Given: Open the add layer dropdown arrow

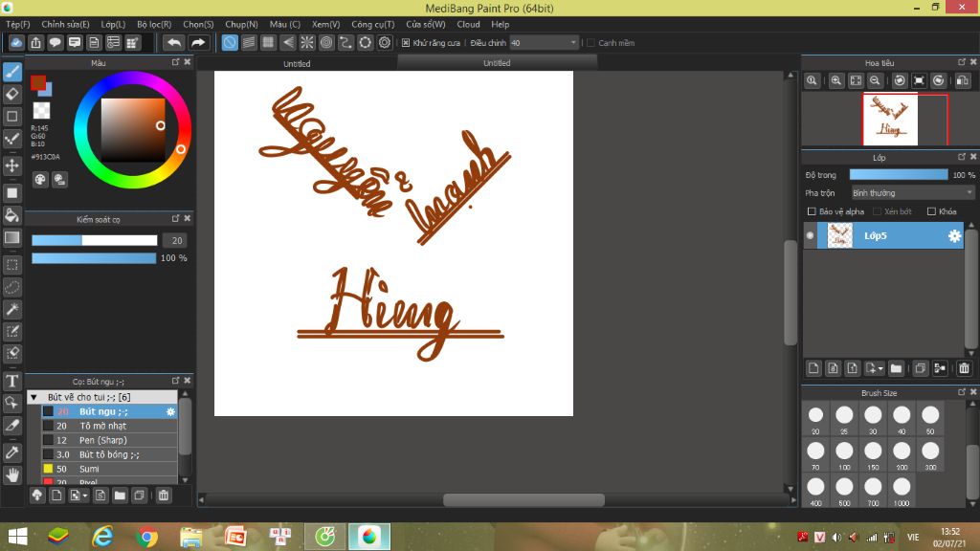Looking at the screenshot, I should (880, 368).
